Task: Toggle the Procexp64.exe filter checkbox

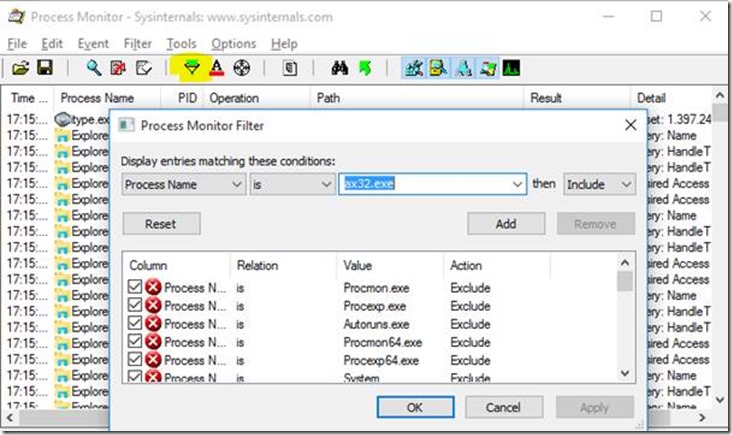Action: [x=136, y=360]
